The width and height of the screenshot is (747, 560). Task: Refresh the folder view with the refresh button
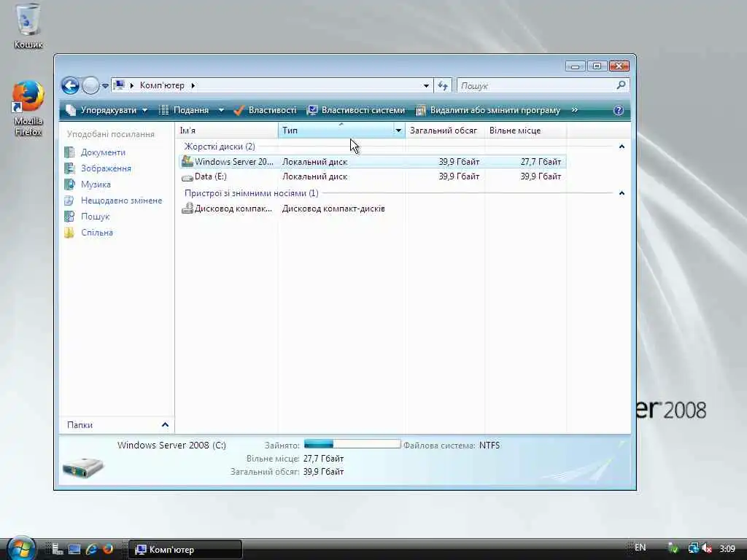click(443, 86)
